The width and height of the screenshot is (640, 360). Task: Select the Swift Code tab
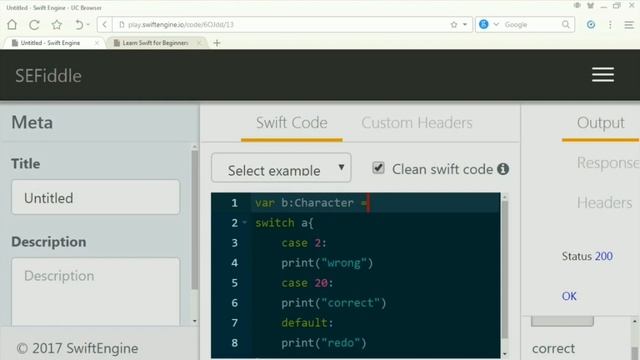(291, 123)
